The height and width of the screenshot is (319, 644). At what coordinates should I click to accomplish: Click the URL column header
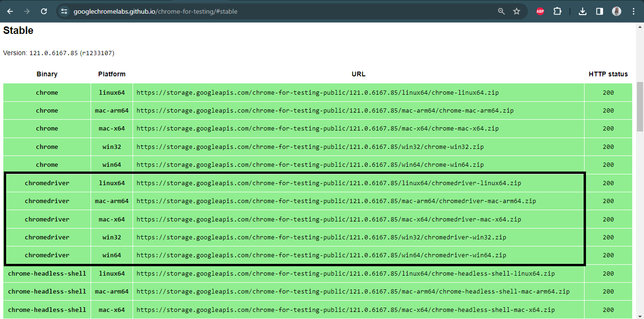click(359, 74)
